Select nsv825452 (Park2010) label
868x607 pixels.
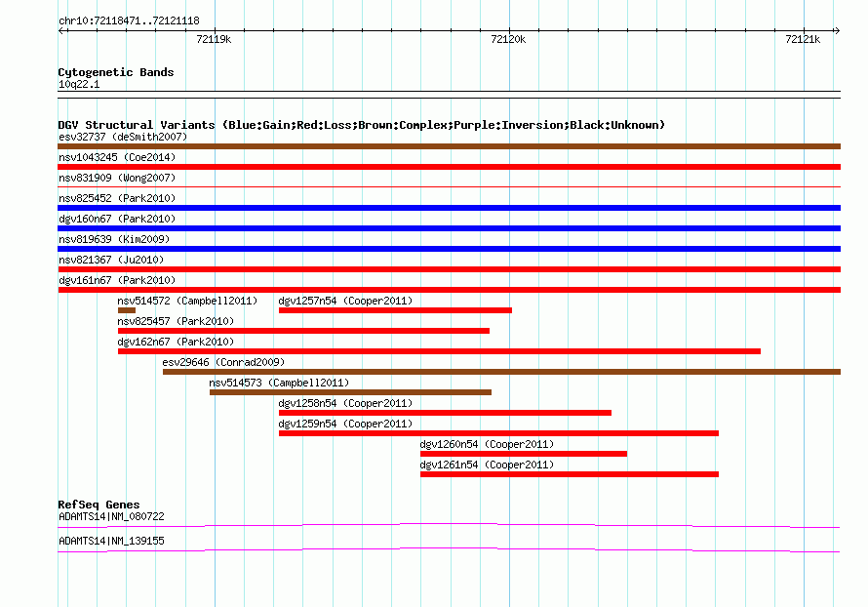(117, 198)
